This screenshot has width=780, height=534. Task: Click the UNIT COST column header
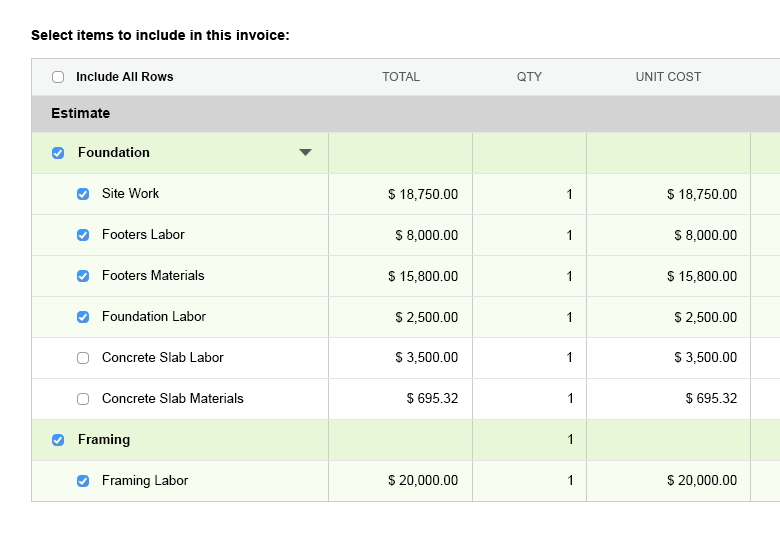coord(668,77)
